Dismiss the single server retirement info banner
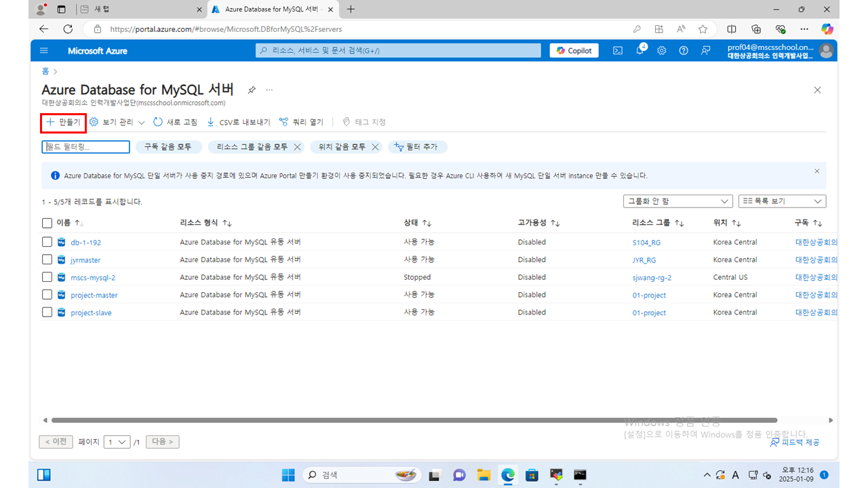This screenshot has width=868, height=488. click(817, 171)
